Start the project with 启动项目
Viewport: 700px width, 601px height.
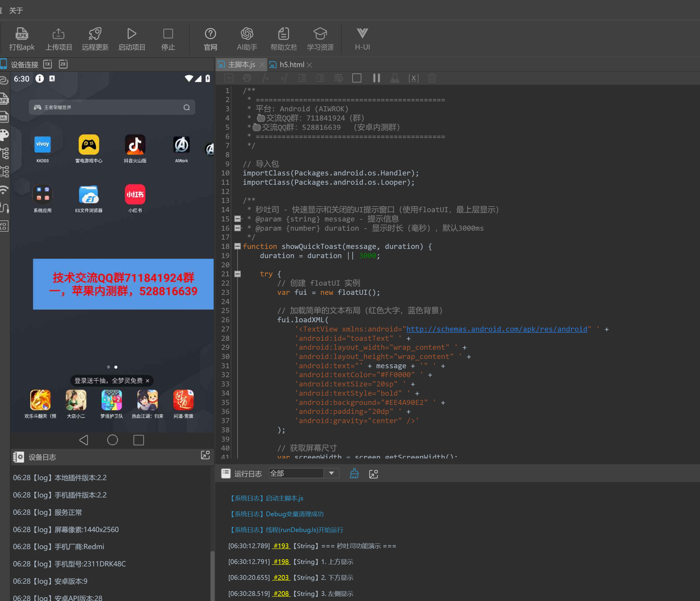pyautogui.click(x=131, y=34)
